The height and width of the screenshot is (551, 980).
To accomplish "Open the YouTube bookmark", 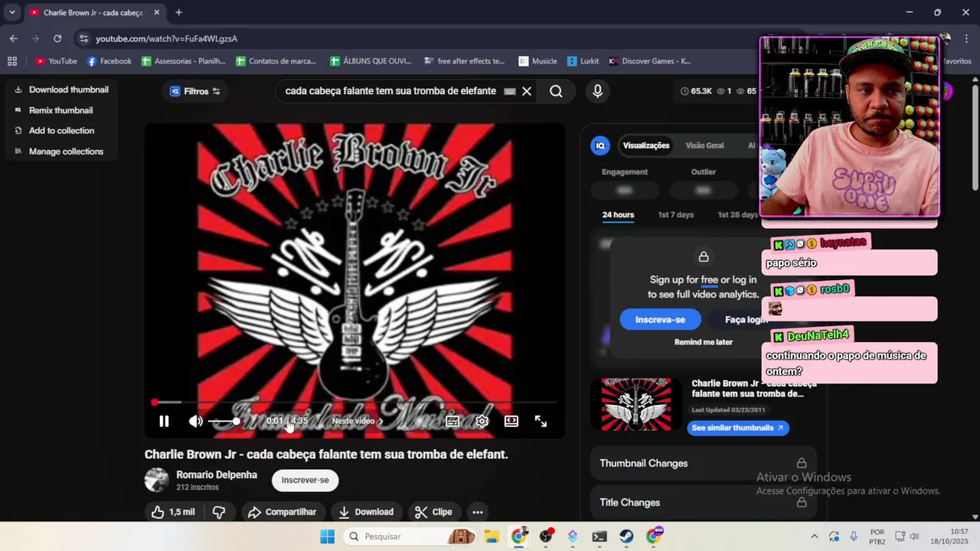I will coord(56,61).
